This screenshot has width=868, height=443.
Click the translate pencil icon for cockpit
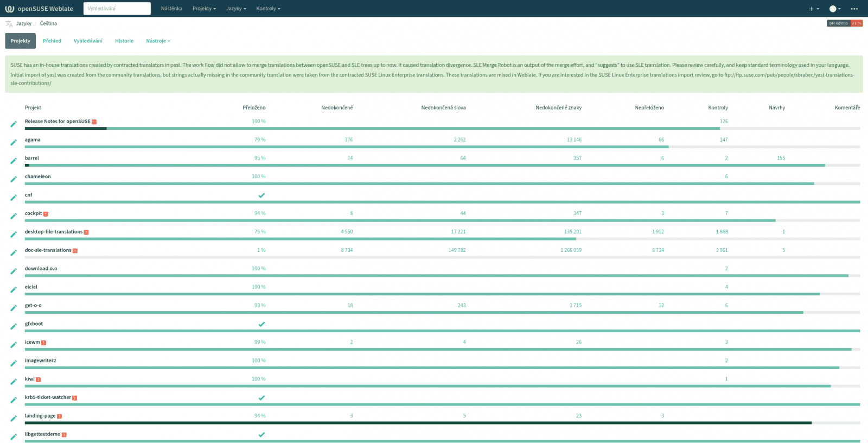tap(14, 217)
